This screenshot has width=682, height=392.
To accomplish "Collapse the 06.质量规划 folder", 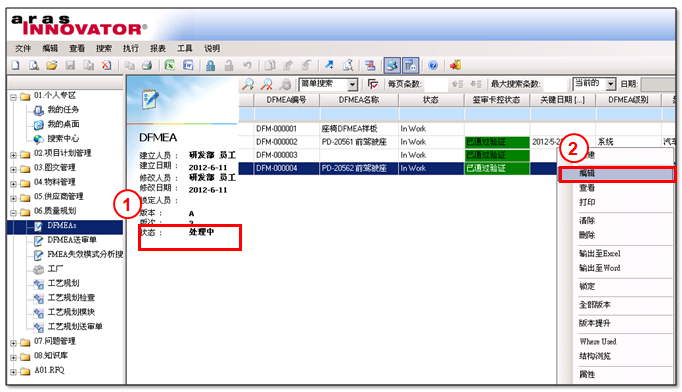I will [x=13, y=213].
